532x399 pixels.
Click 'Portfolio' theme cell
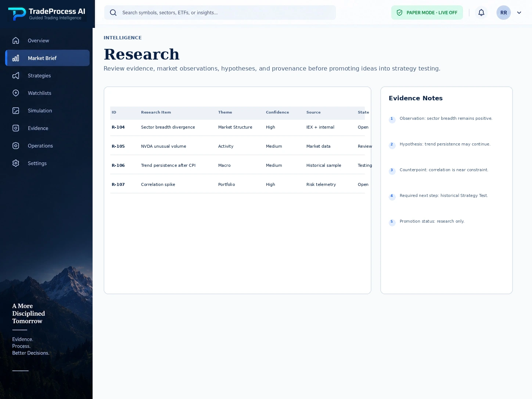coord(226,184)
